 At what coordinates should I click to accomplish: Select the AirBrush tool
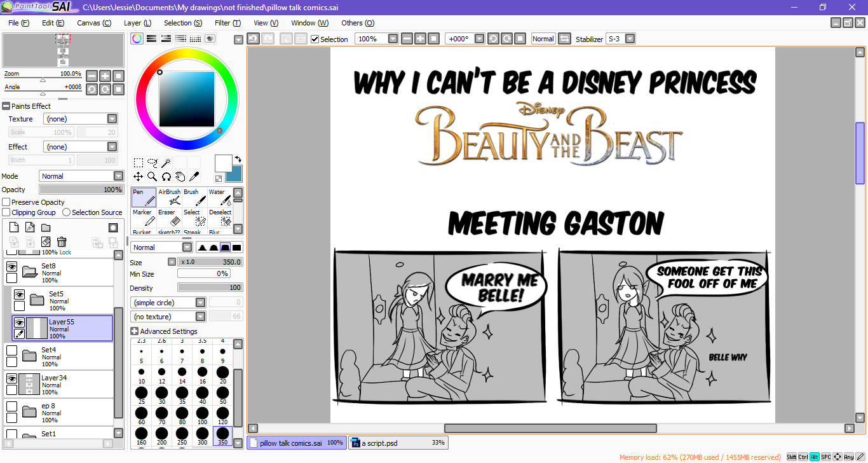point(169,197)
